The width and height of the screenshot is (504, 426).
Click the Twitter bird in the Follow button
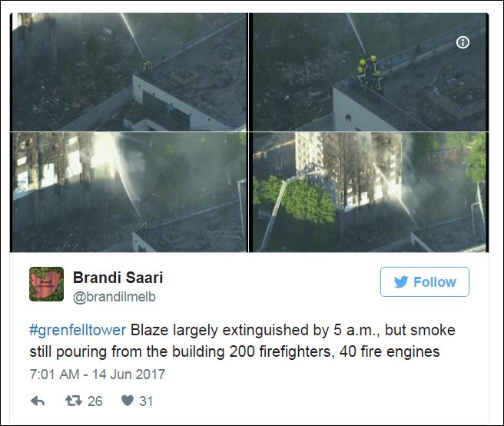(401, 282)
